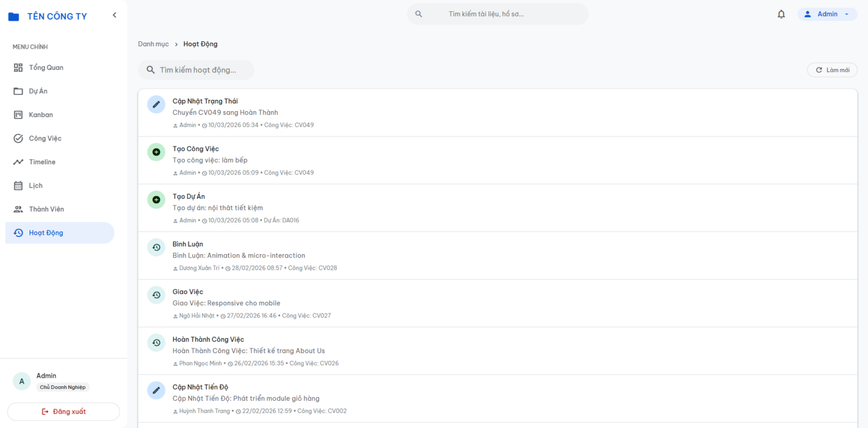Click Công Việc: CV026 reference
This screenshot has width=868, height=428.
click(x=314, y=364)
